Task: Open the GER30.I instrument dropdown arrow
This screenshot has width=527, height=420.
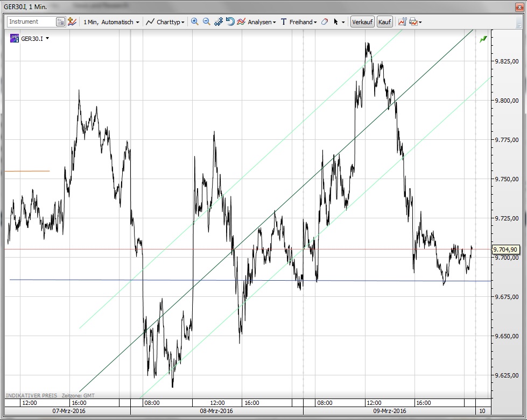Action: [x=47, y=38]
